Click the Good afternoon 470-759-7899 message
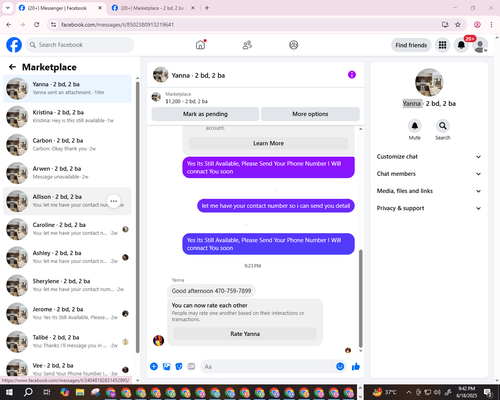Image resolution: width=500 pixels, height=400 pixels. tap(211, 291)
